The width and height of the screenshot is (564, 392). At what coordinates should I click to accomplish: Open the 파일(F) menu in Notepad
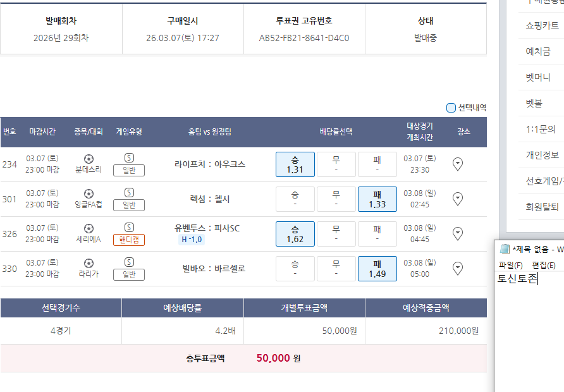coord(510,265)
